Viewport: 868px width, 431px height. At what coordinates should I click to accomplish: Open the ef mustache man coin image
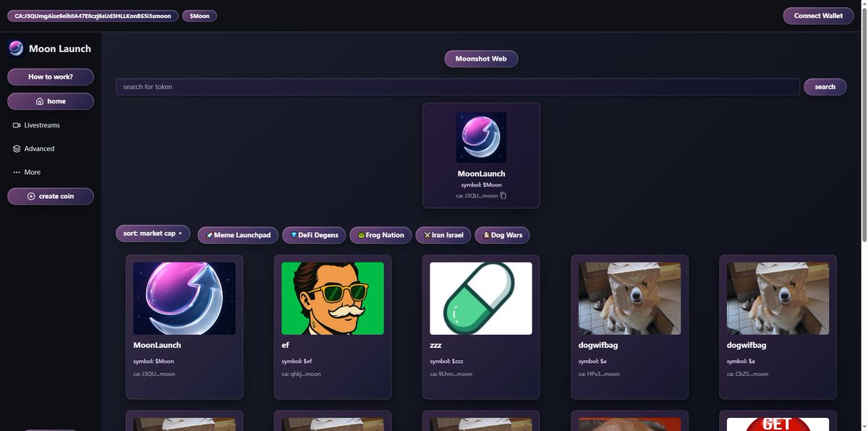click(x=333, y=298)
